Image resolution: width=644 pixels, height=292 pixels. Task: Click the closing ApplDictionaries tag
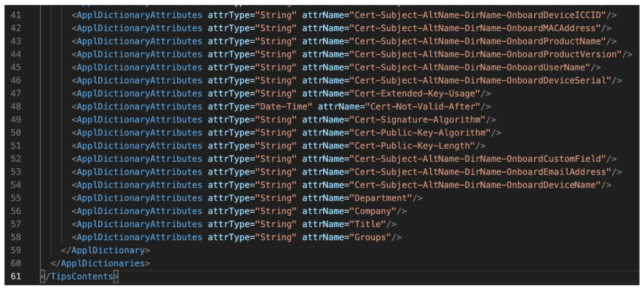(x=100, y=263)
